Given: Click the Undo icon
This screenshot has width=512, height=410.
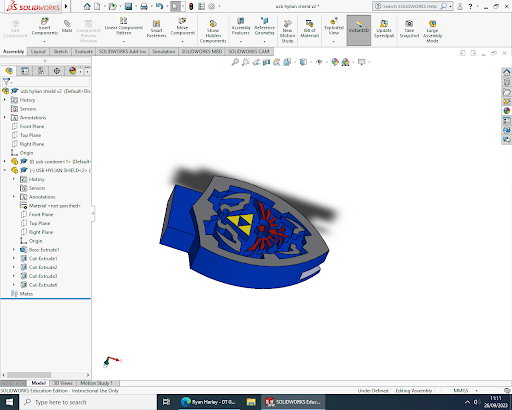Looking at the screenshot, I should tap(159, 6).
